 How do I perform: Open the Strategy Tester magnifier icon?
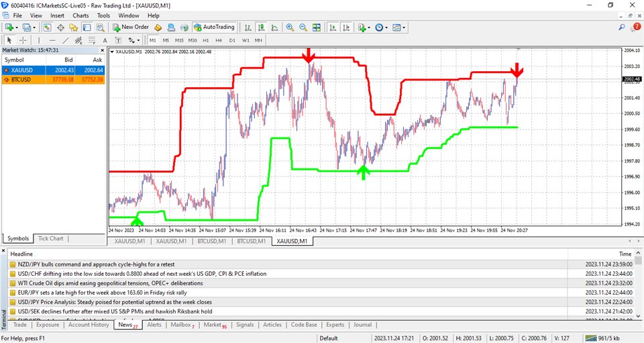[x=100, y=28]
